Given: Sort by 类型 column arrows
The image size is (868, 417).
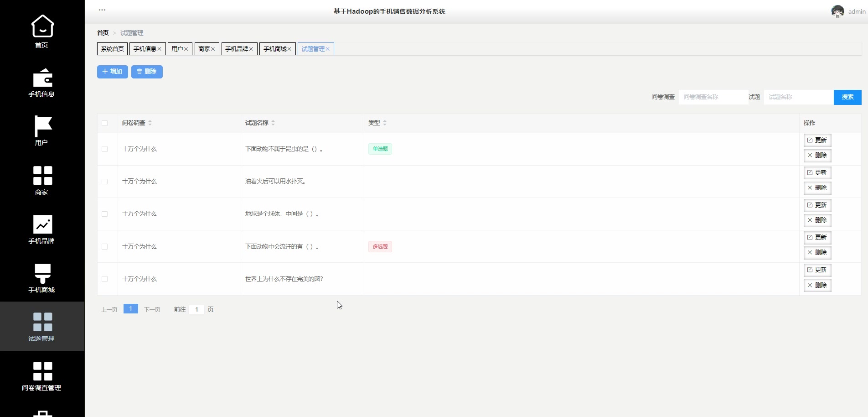Looking at the screenshot, I should 385,123.
